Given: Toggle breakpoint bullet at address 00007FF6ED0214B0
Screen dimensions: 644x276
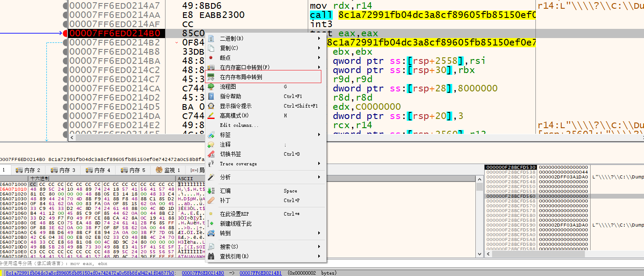Looking at the screenshot, I should 65,33.
